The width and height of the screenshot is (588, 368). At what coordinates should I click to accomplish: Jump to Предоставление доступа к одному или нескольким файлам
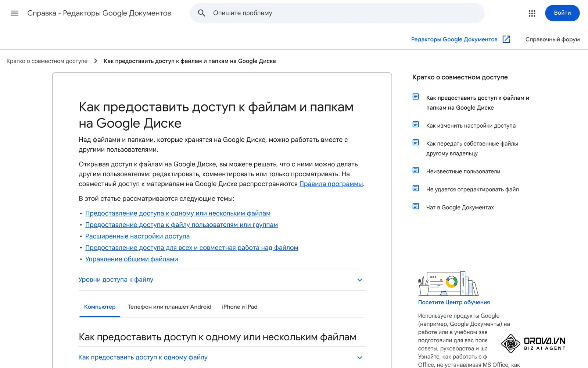coord(178,213)
